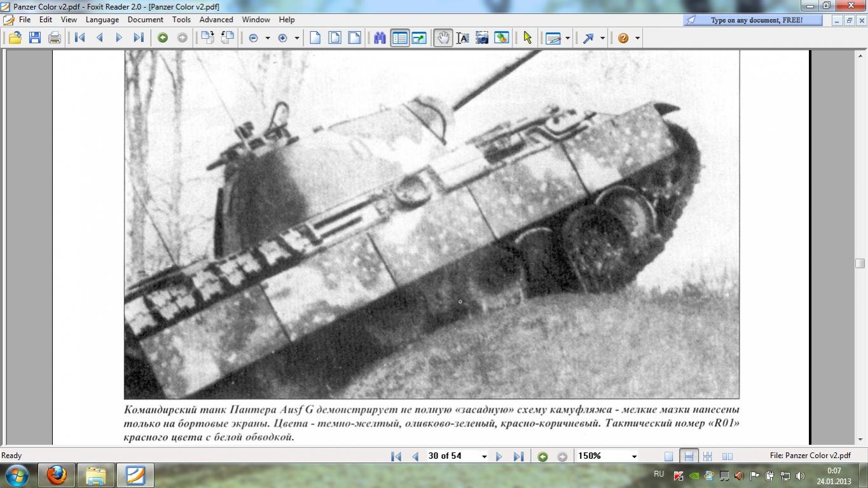Viewport: 868px width, 488px height.
Task: Open the 150% zoom level dropdown
Action: (x=634, y=456)
